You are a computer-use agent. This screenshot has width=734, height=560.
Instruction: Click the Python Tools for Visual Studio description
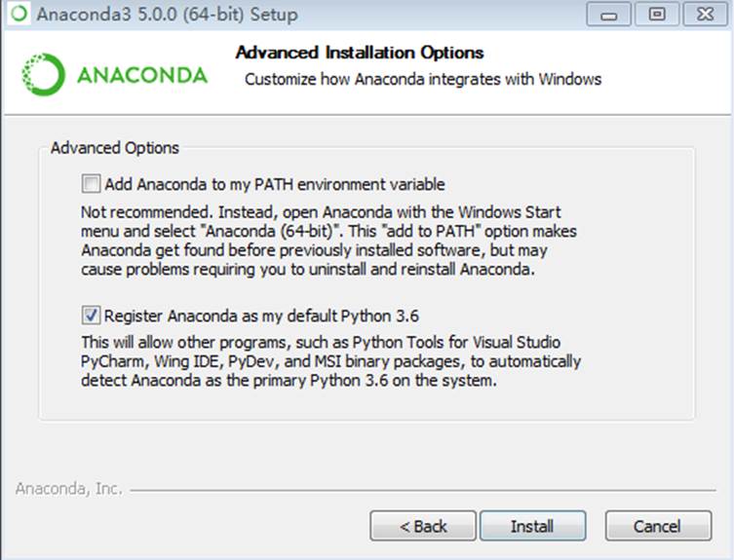click(330, 361)
